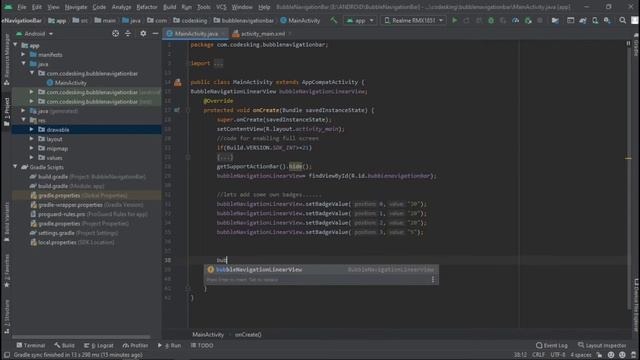Click the Profile app icon in toolbar
The height and width of the screenshot is (360, 640).
coord(516,20)
